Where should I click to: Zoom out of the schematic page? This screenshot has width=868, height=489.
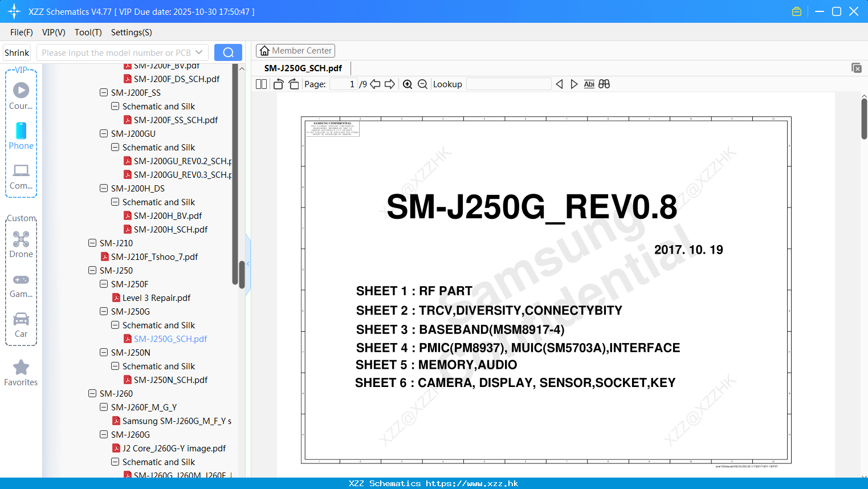tap(422, 84)
